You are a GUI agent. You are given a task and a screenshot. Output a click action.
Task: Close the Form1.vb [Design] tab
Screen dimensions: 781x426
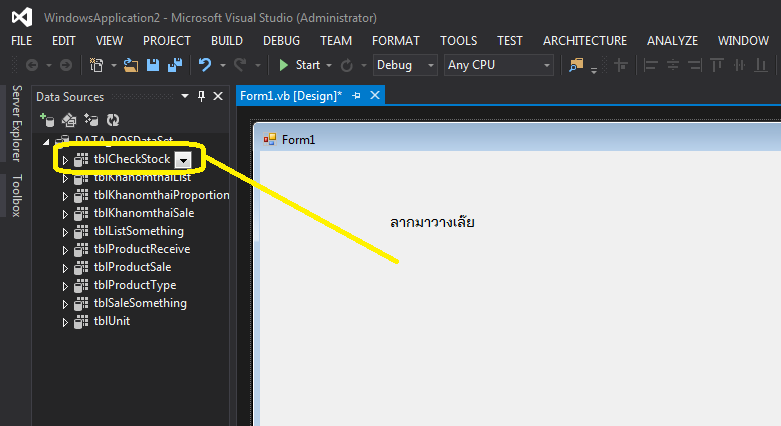pyautogui.click(x=375, y=95)
